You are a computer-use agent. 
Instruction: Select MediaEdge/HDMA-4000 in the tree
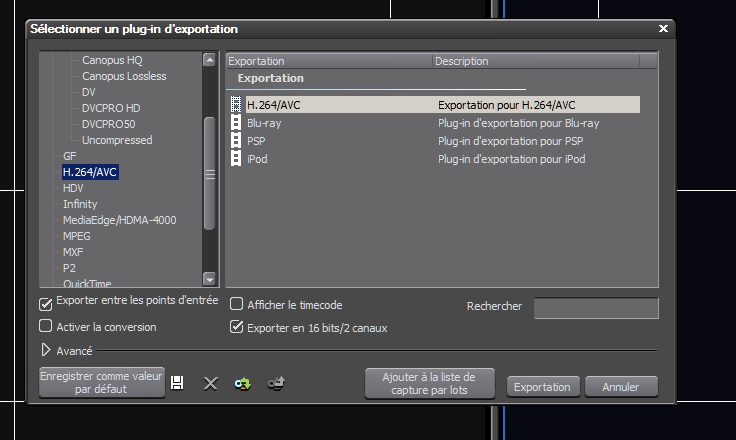(120, 220)
